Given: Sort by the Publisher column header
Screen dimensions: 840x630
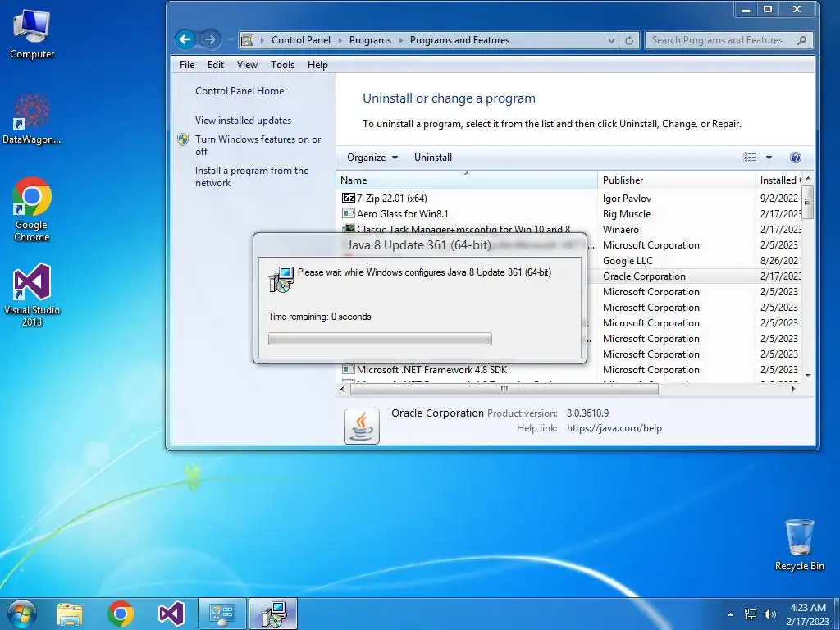Looking at the screenshot, I should (676, 180).
